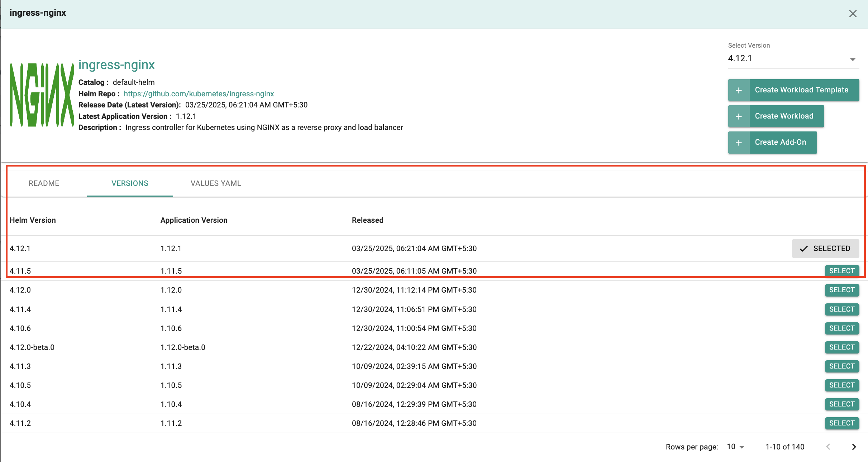Click Latest Application Version value 1.12.1

[x=186, y=116]
